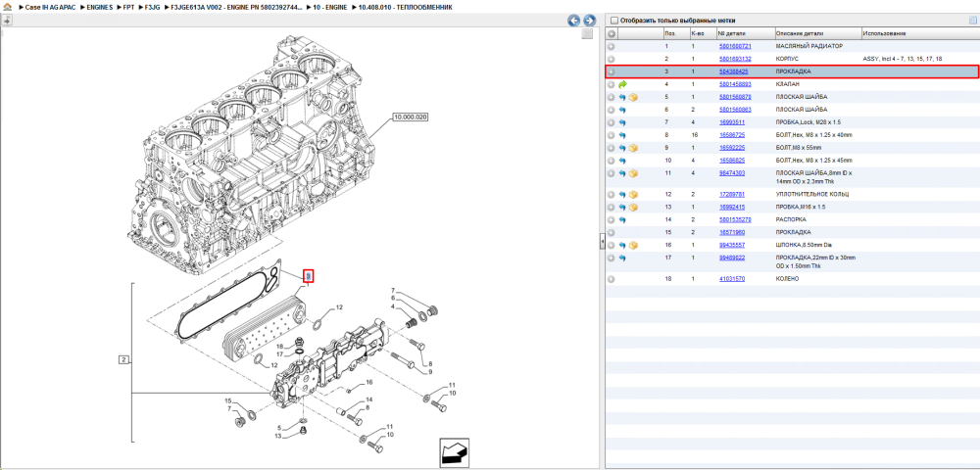Sort by '№ детали' column header

pyautogui.click(x=745, y=33)
